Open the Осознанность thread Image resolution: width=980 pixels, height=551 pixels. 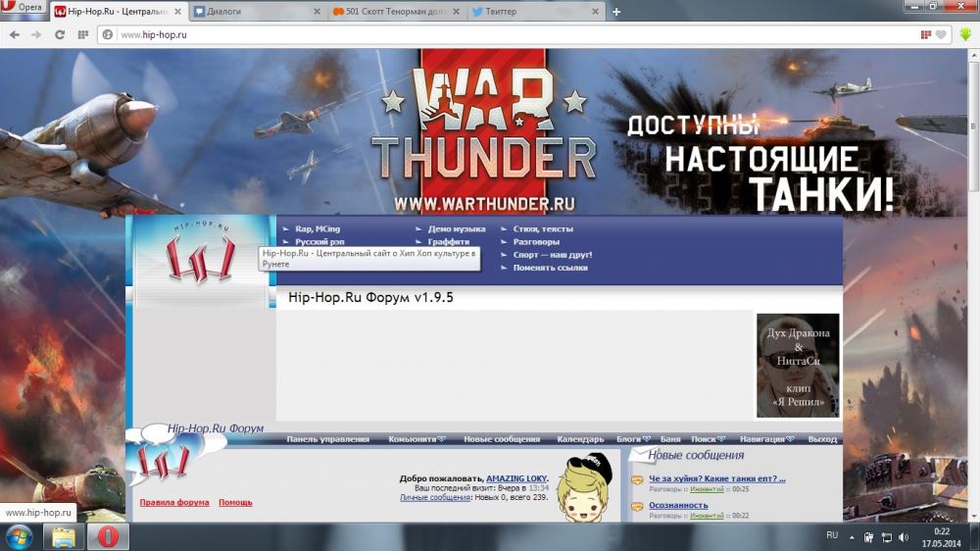click(678, 505)
